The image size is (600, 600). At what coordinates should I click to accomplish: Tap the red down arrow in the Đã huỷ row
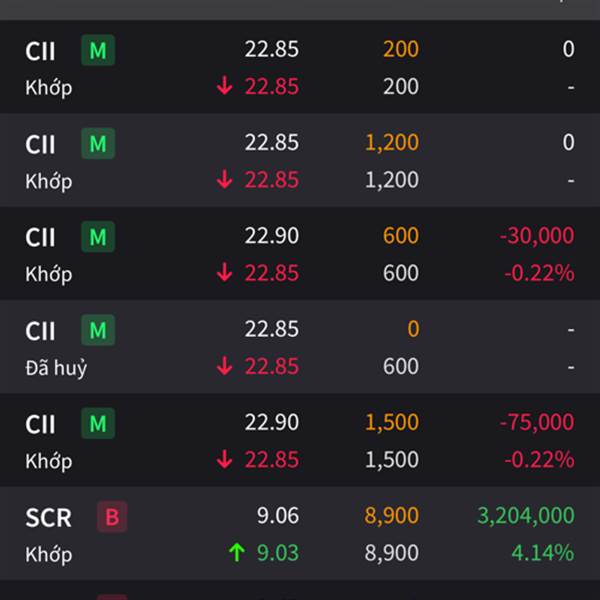click(224, 366)
